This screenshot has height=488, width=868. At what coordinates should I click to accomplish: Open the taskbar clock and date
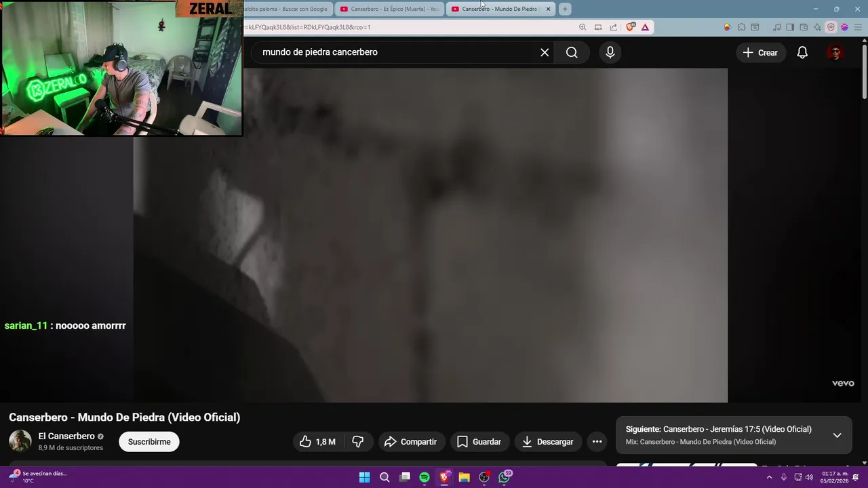835,477
